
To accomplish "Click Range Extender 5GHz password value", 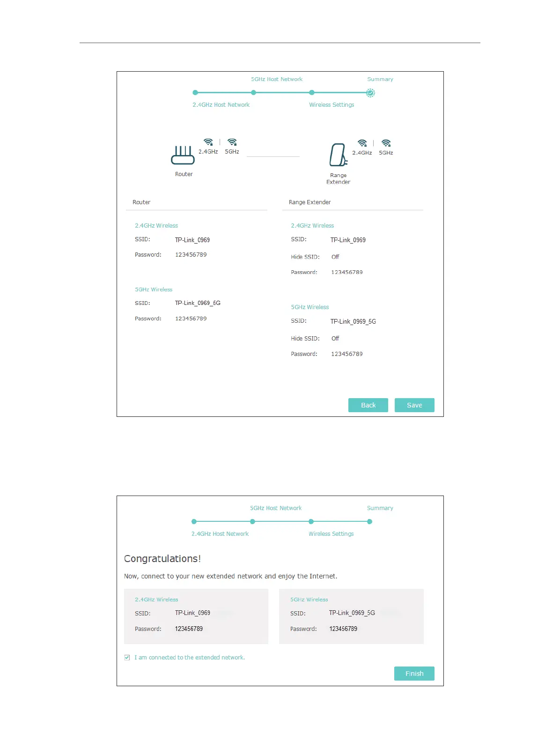I will coord(347,354).
